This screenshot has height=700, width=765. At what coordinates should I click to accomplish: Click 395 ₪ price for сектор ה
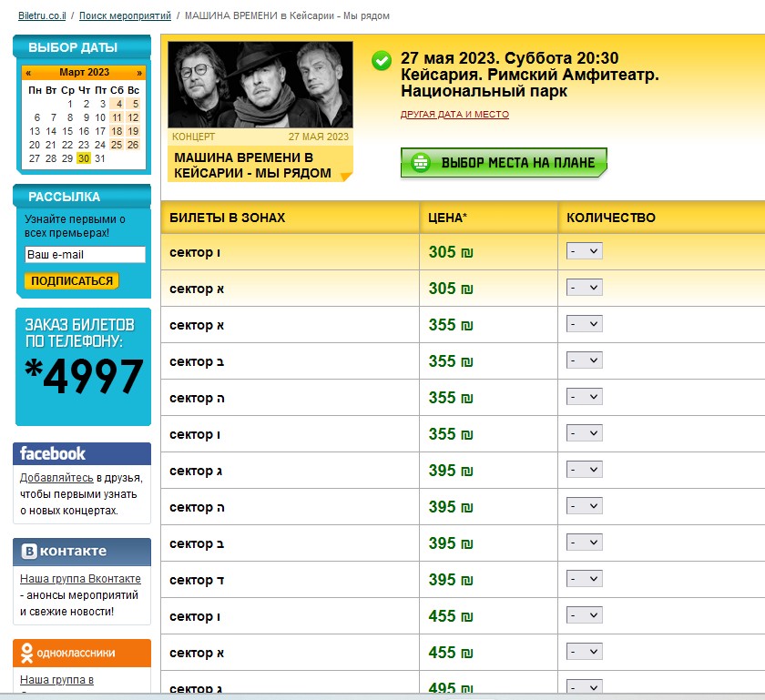(451, 507)
